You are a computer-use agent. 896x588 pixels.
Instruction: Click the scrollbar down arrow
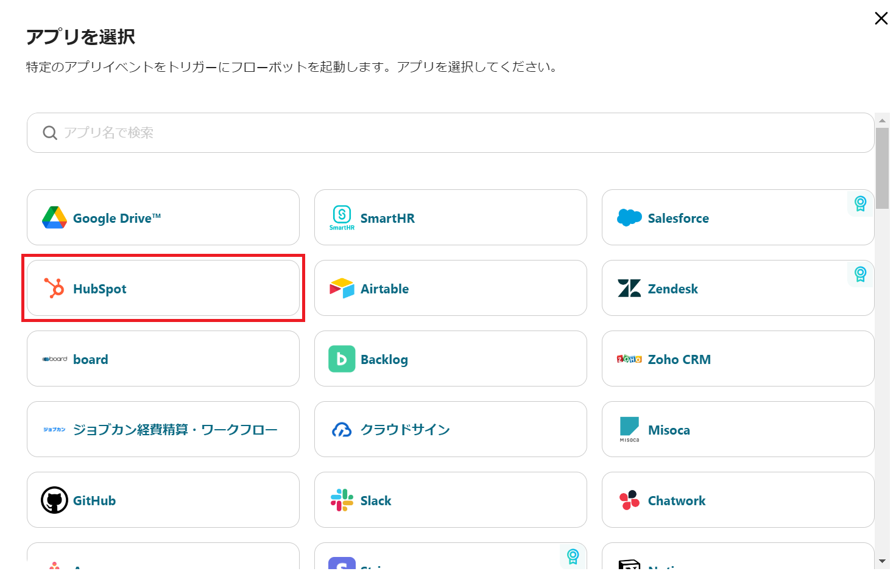882,561
